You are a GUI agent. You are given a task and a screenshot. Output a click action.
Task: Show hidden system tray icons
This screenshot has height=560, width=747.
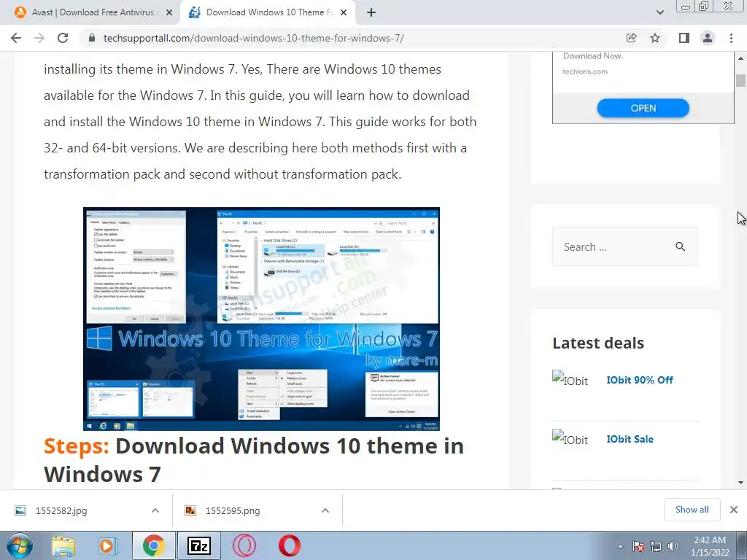point(620,546)
